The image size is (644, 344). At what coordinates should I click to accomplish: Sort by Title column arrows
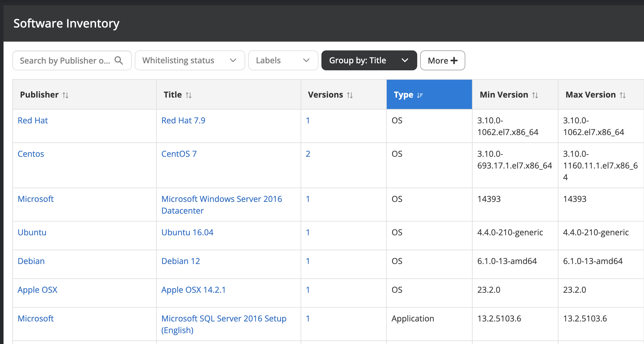coord(188,95)
